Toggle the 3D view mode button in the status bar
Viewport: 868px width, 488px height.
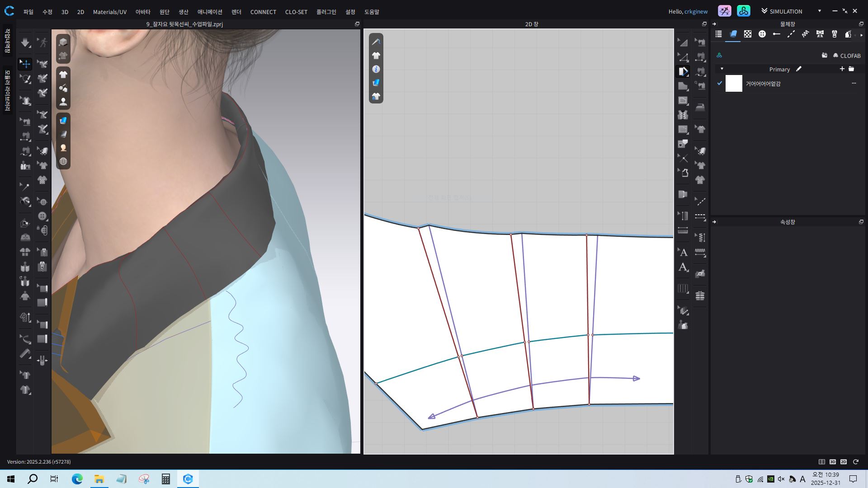pos(832,462)
